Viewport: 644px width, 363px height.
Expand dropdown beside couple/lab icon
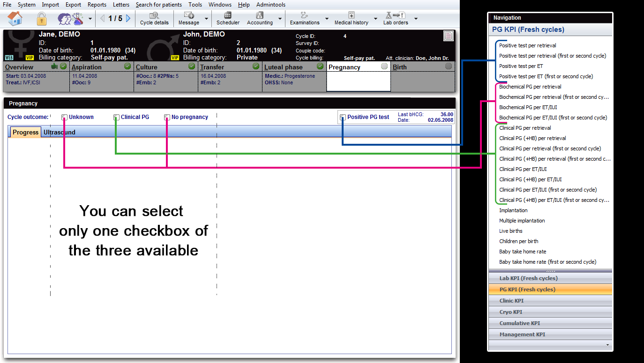point(90,19)
